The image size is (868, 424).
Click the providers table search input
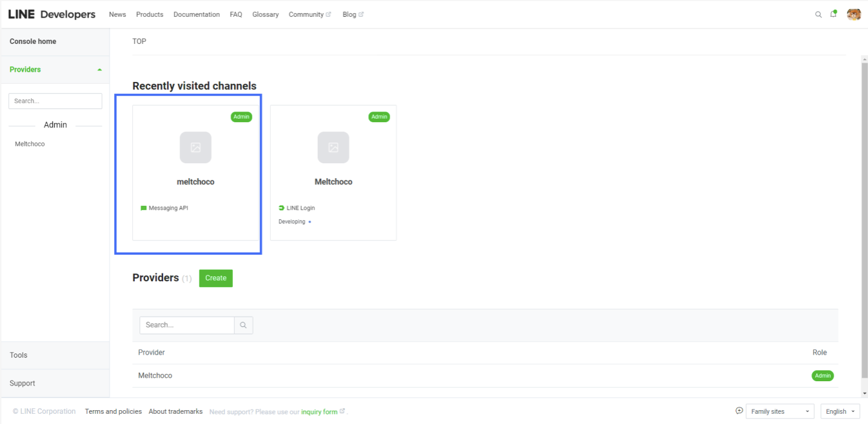pos(187,325)
